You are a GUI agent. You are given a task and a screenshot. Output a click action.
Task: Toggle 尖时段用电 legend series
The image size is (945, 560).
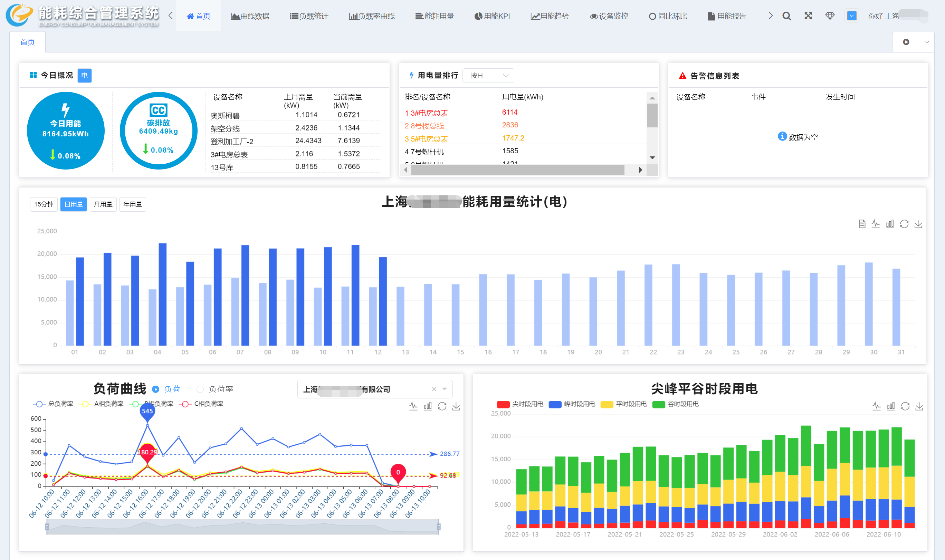tap(520, 404)
